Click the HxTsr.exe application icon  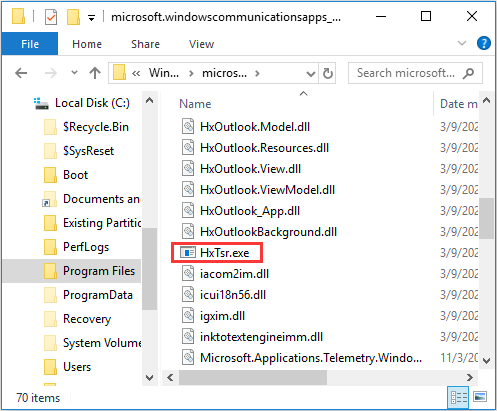pyautogui.click(x=188, y=253)
